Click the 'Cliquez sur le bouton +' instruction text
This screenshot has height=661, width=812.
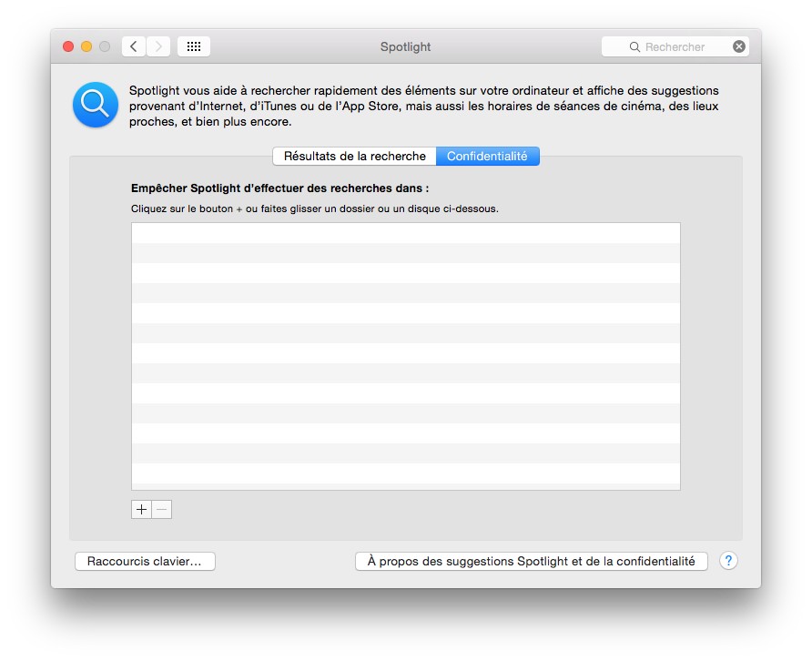point(315,208)
